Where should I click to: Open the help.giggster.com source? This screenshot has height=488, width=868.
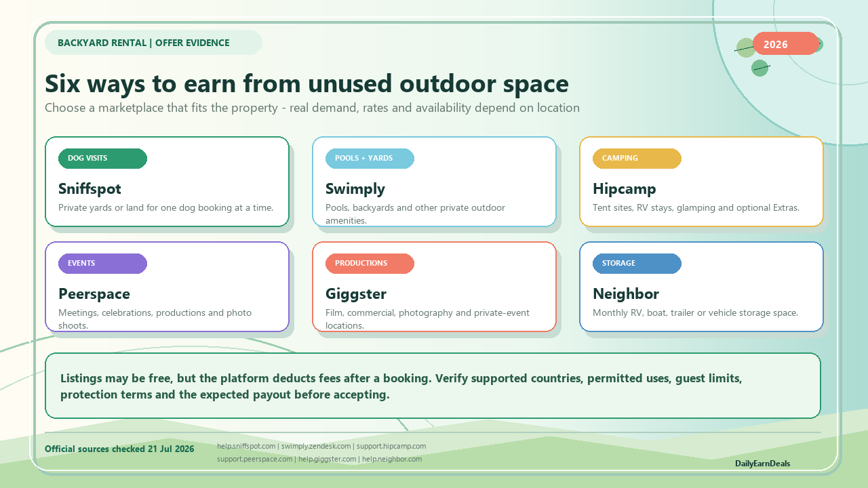(x=327, y=459)
